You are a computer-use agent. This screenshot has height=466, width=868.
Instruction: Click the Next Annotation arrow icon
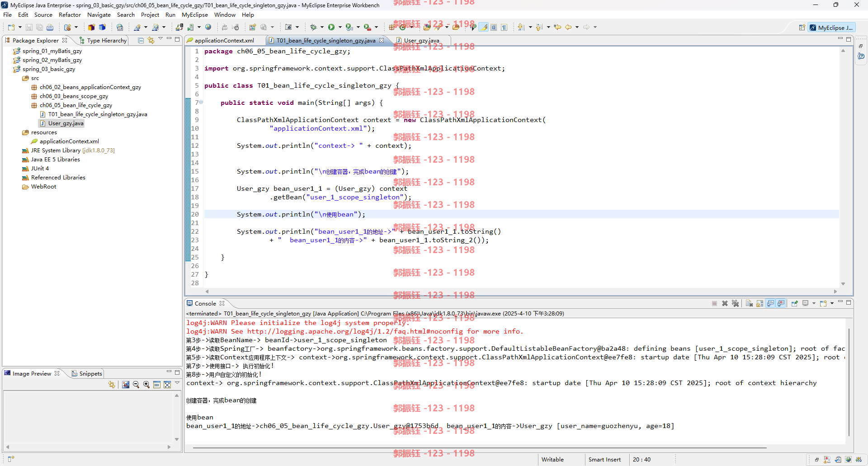[521, 27]
